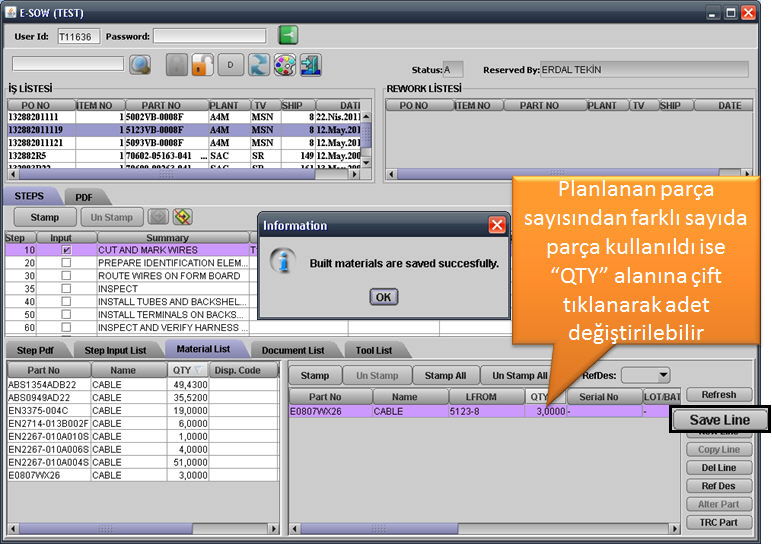772x544 pixels.
Task: Click the search text field
Action: coord(68,64)
